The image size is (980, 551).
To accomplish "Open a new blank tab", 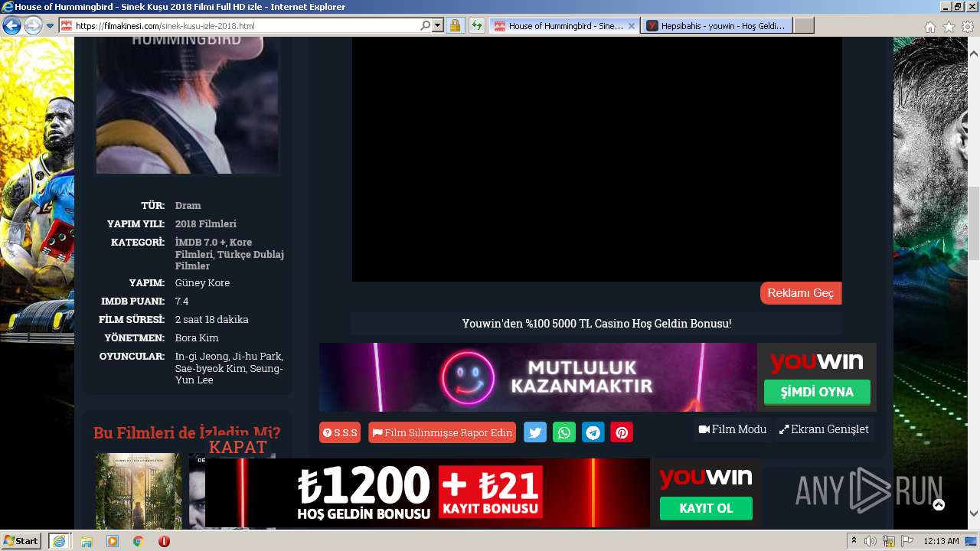I will 804,26.
